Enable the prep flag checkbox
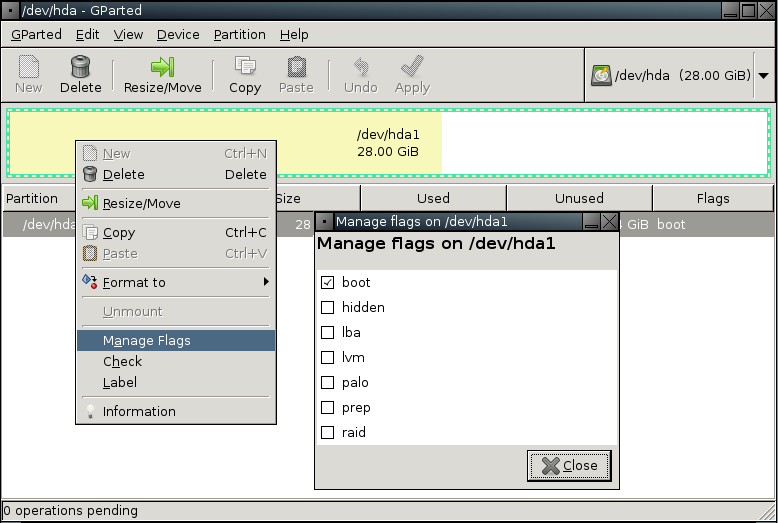The width and height of the screenshot is (778, 523). [x=327, y=407]
